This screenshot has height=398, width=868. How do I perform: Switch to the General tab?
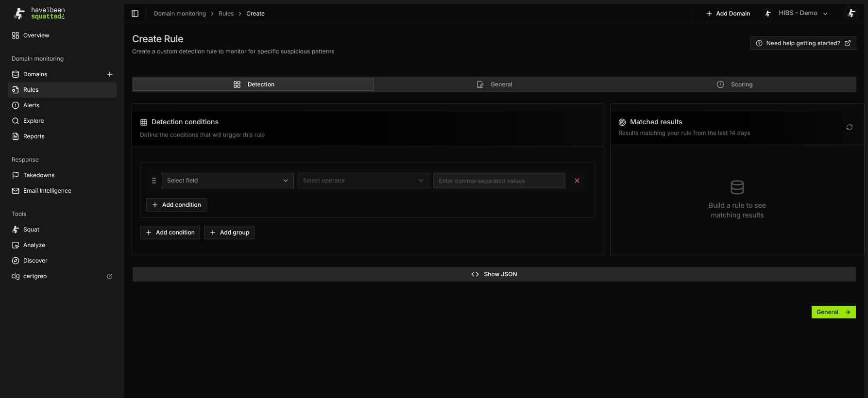click(x=494, y=84)
